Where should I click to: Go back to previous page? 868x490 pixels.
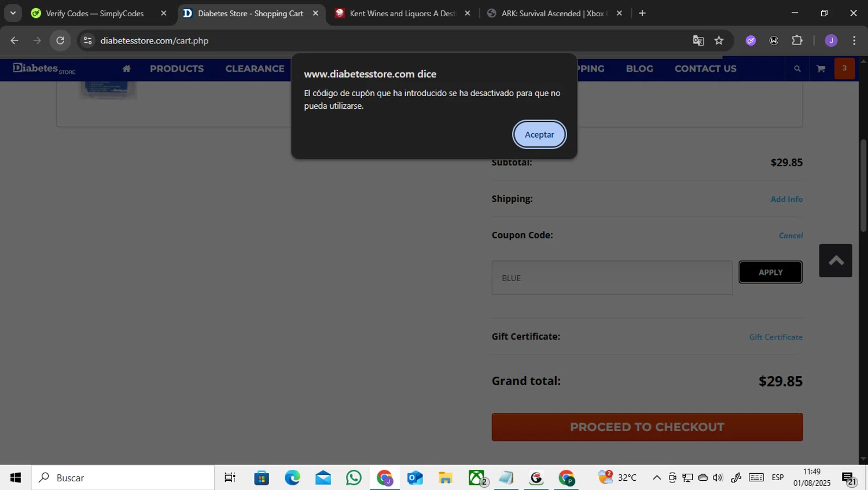click(14, 40)
